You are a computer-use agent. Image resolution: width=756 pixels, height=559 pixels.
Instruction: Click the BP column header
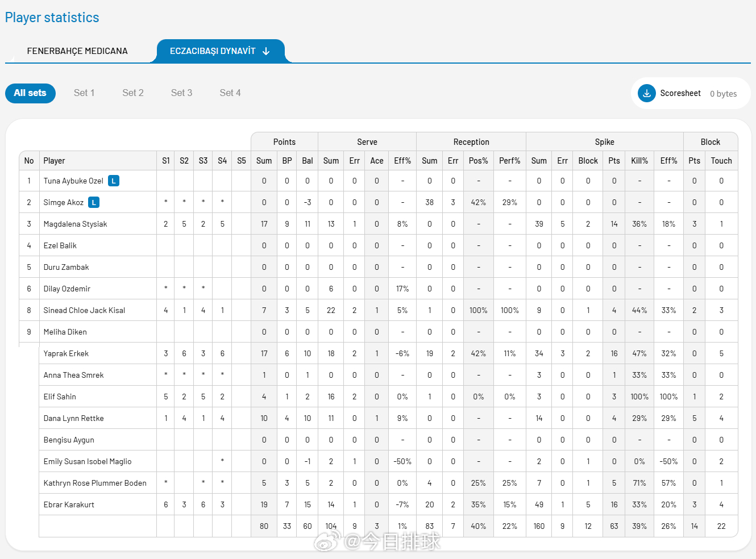click(287, 161)
